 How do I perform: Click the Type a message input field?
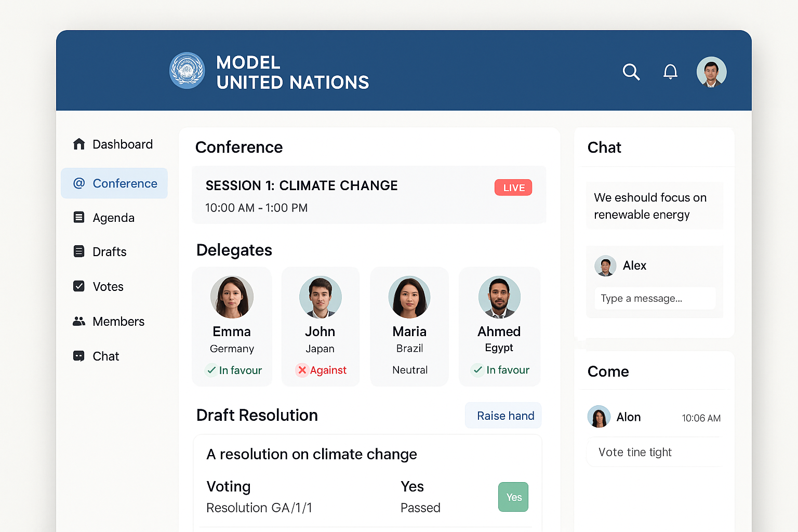pos(655,298)
